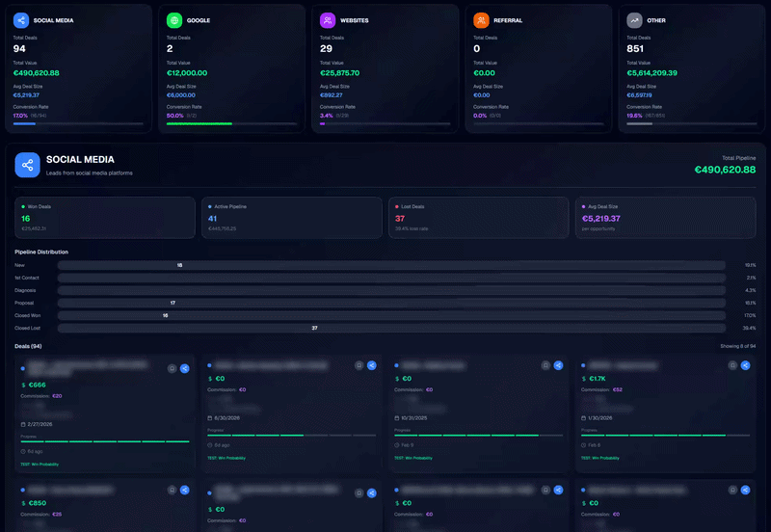Select the Websites lead source card title

(x=354, y=20)
